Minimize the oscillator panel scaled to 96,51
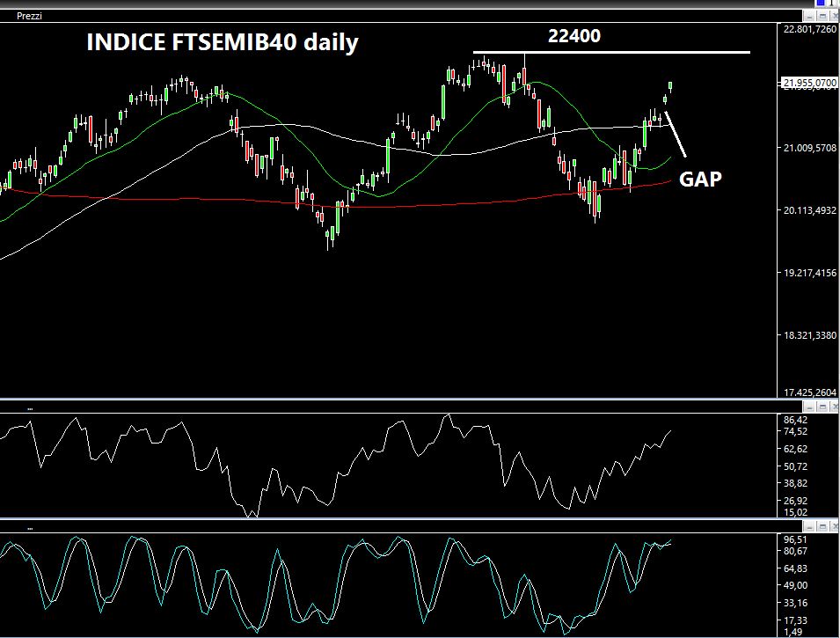 [808, 526]
